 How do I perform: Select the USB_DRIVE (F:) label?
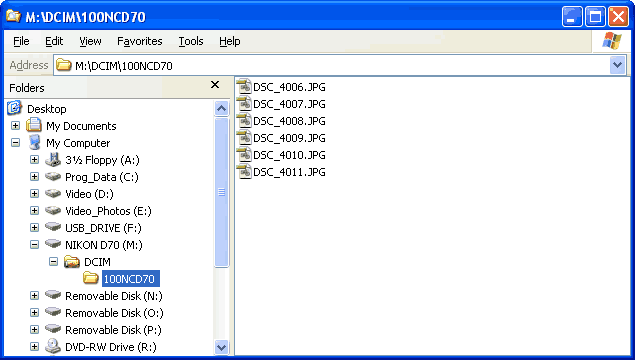tap(103, 228)
